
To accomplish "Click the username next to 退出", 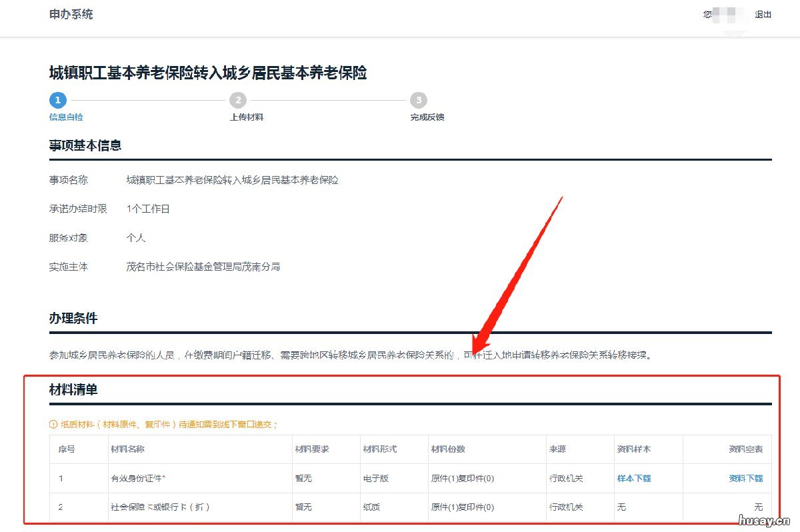I will click(729, 15).
